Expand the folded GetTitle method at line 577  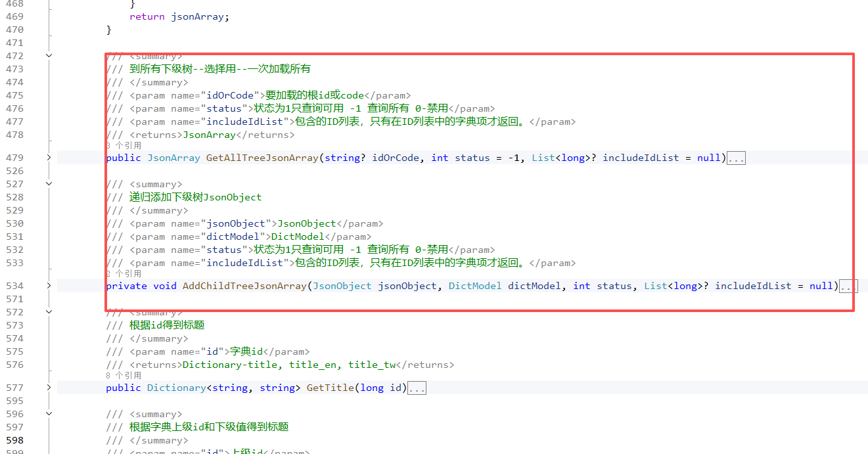pyautogui.click(x=49, y=388)
